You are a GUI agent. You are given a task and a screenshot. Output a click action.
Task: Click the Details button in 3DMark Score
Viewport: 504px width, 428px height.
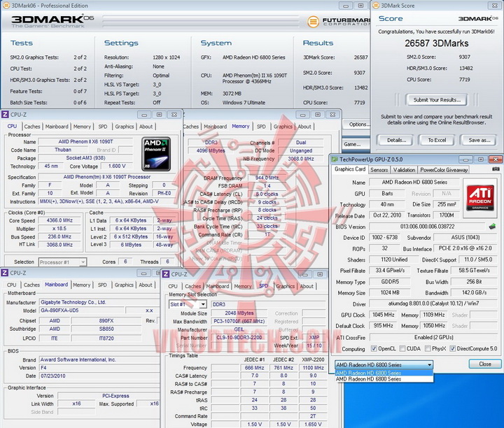click(x=396, y=140)
